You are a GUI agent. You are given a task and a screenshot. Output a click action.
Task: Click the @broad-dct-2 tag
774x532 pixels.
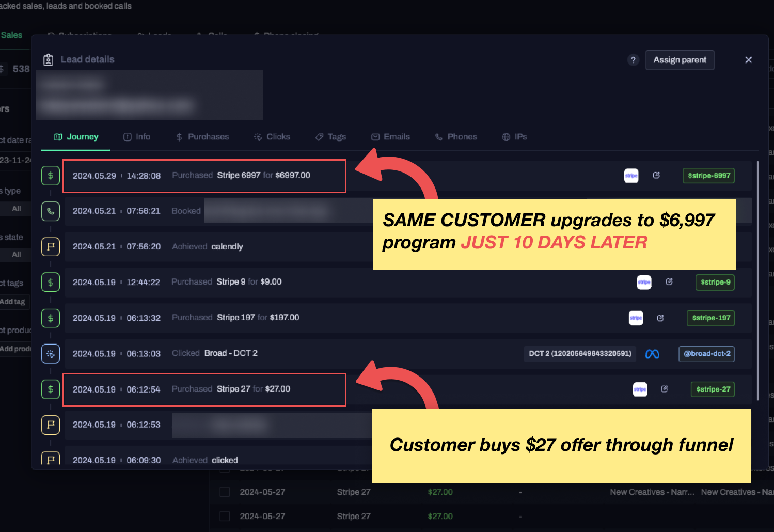click(707, 354)
